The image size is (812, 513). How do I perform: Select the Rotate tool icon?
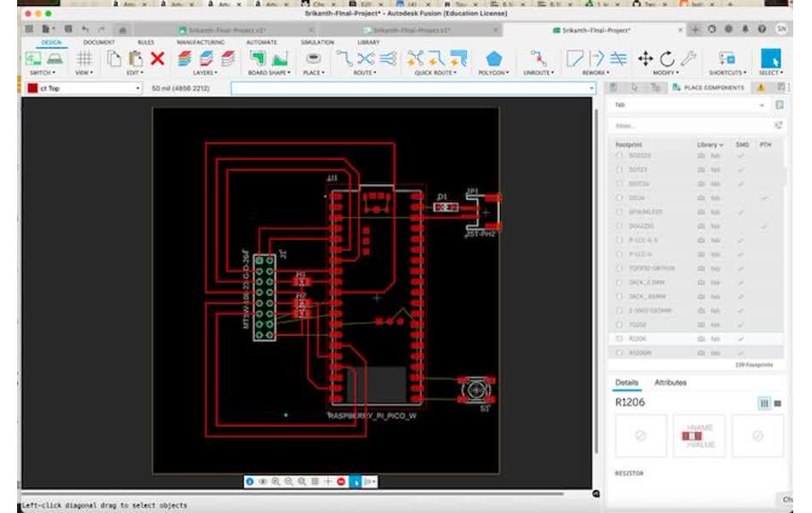tap(667, 59)
